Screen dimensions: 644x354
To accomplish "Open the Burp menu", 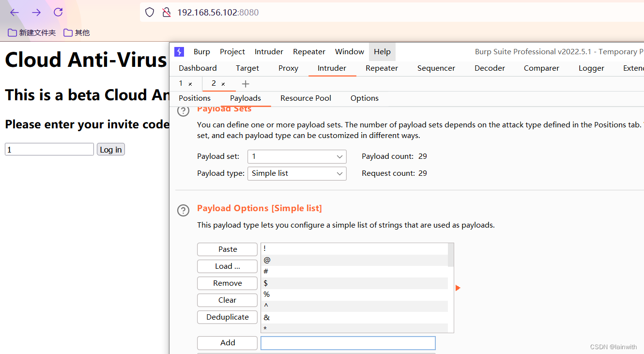I will [202, 52].
